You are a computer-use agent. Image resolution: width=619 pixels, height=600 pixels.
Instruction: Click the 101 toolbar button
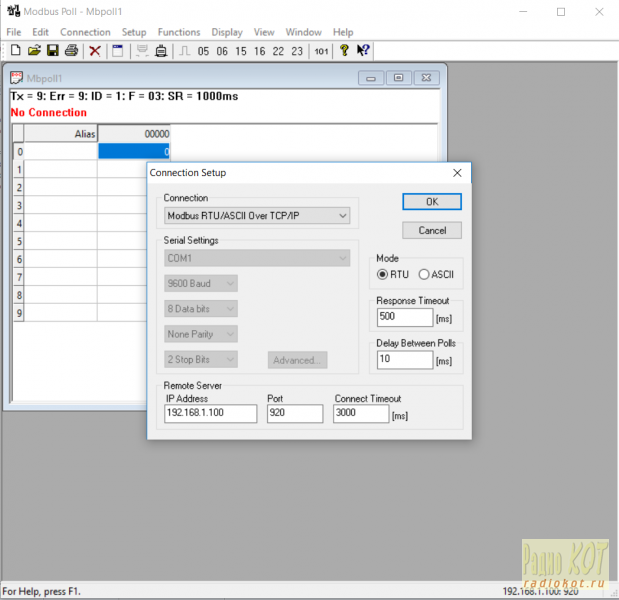pos(321,51)
